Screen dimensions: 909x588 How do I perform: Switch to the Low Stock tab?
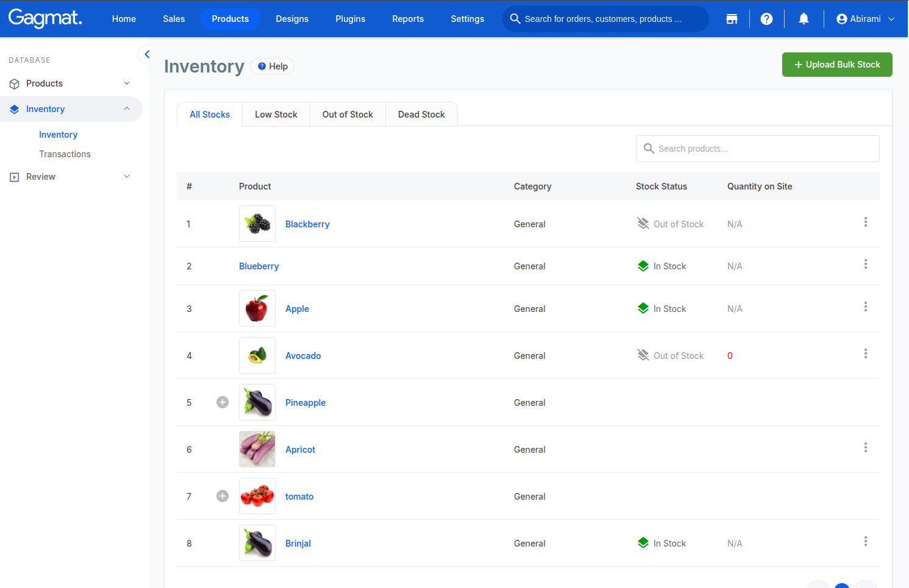(276, 115)
